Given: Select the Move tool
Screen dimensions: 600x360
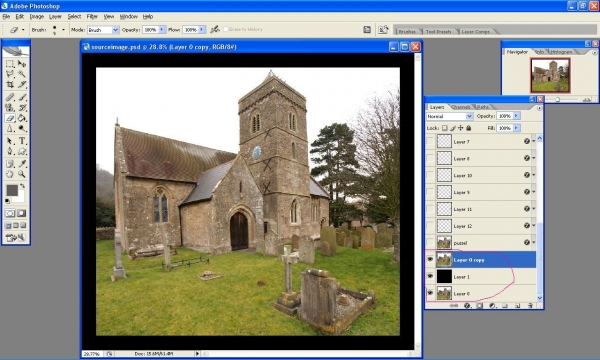Looking at the screenshot, I should point(22,64).
